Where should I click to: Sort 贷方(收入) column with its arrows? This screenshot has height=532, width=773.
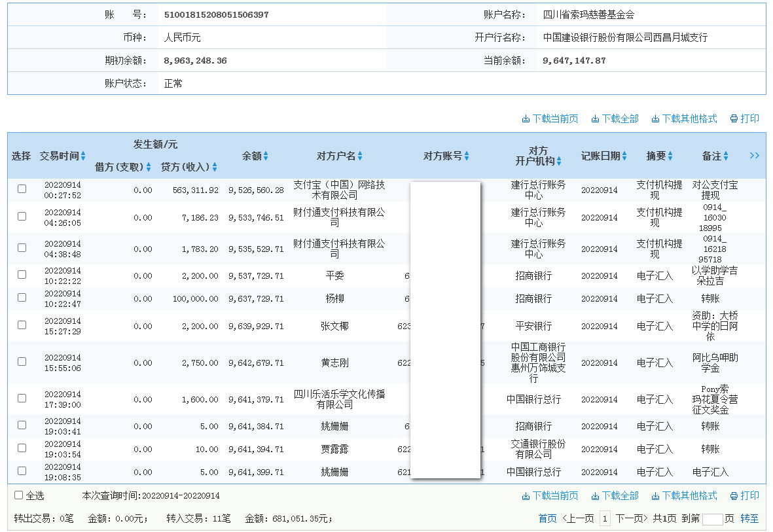(x=215, y=167)
